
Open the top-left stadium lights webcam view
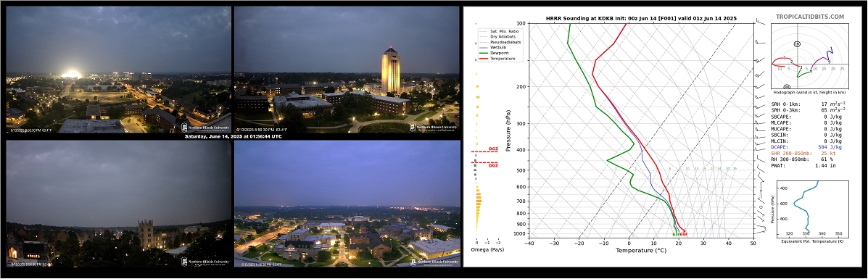(x=118, y=70)
